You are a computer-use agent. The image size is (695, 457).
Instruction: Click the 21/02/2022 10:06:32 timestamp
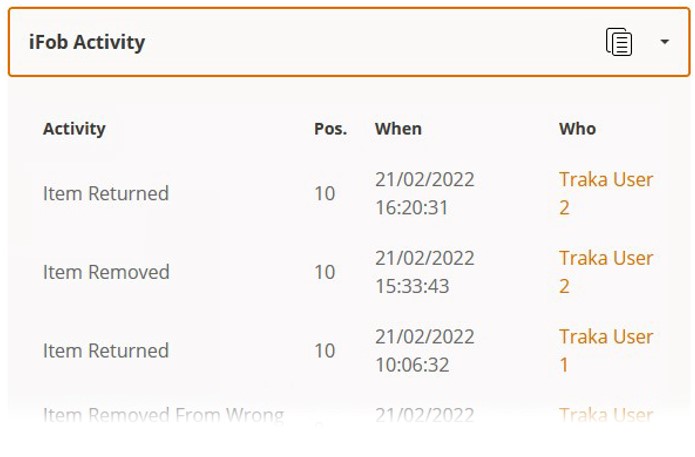click(x=424, y=350)
